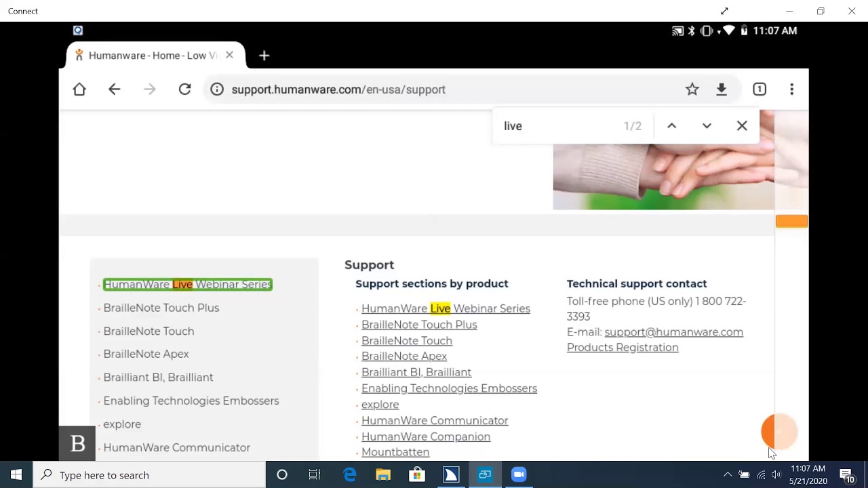Open the Windows Start menu

[x=16, y=475]
